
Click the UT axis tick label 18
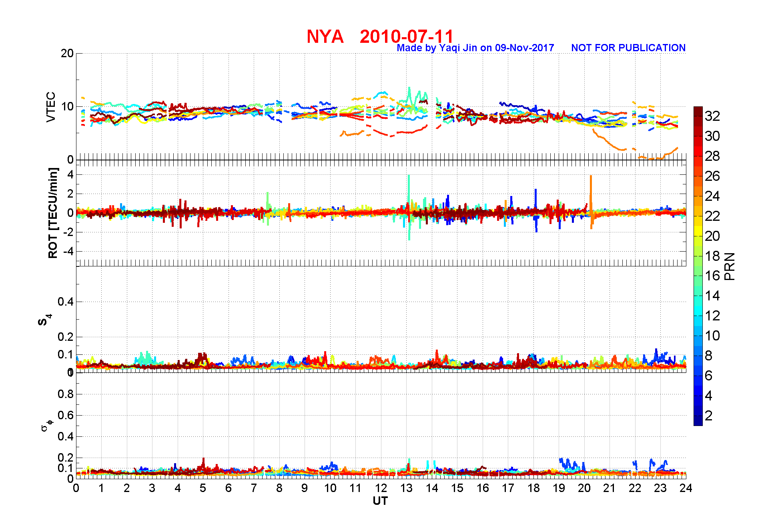click(533, 488)
